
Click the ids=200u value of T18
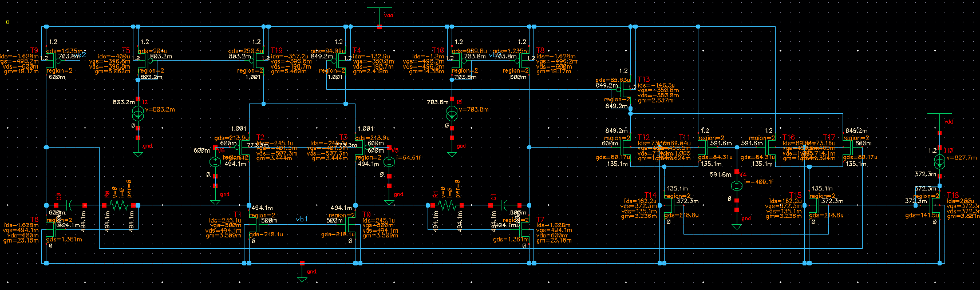pyautogui.click(x=960, y=201)
